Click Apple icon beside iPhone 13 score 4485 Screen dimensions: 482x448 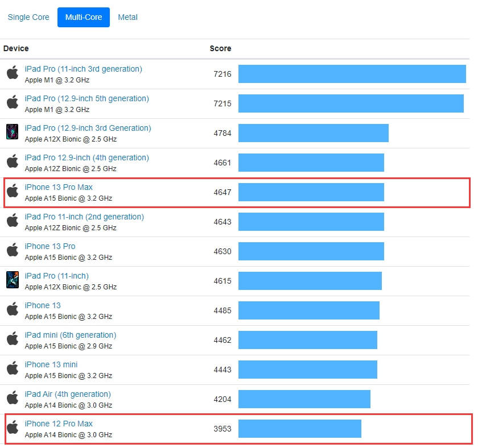pyautogui.click(x=13, y=309)
